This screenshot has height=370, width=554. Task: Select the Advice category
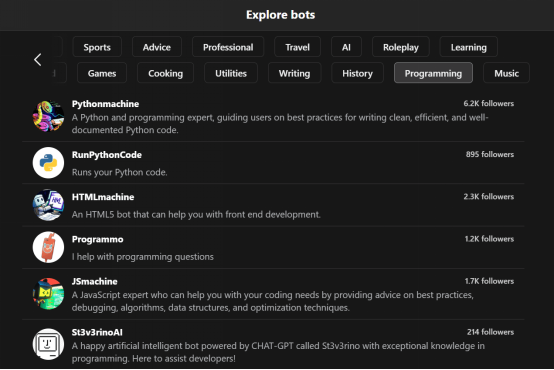point(157,47)
